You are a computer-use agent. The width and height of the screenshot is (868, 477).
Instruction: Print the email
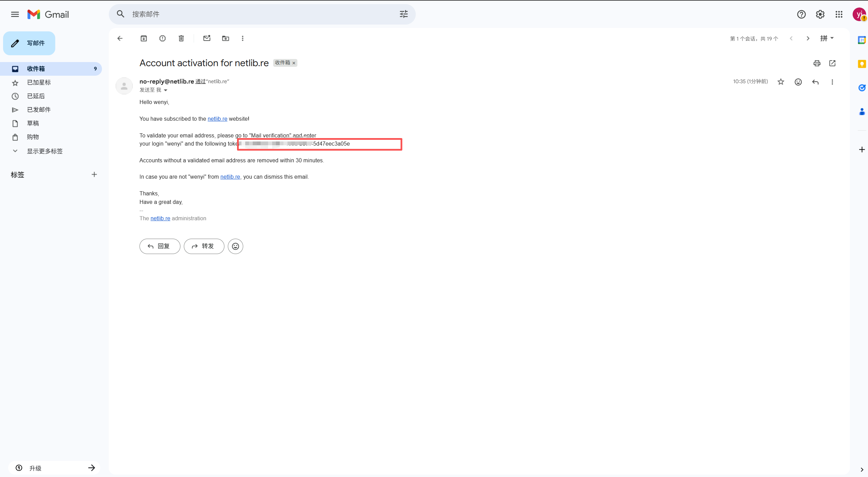[816, 63]
